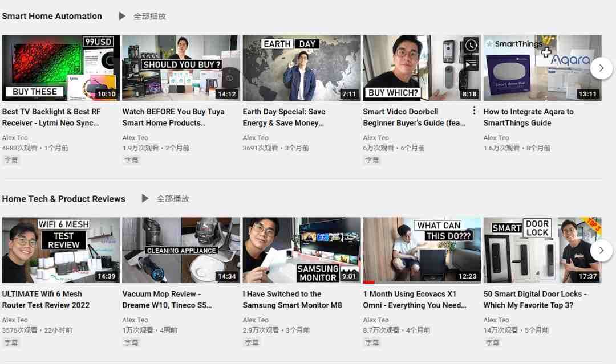Click 字幕 badge under Wifi 6 Mesh video
Image resolution: width=616 pixels, height=364 pixels.
pos(11,342)
